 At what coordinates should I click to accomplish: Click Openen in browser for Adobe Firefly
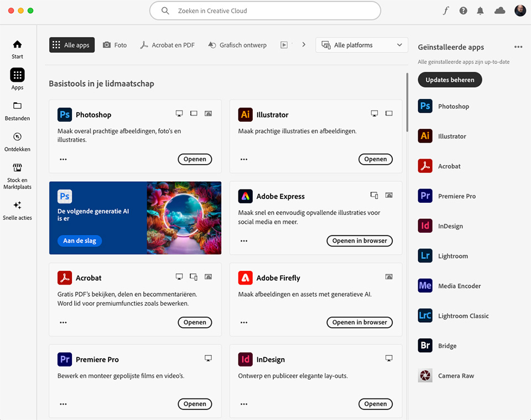click(360, 322)
